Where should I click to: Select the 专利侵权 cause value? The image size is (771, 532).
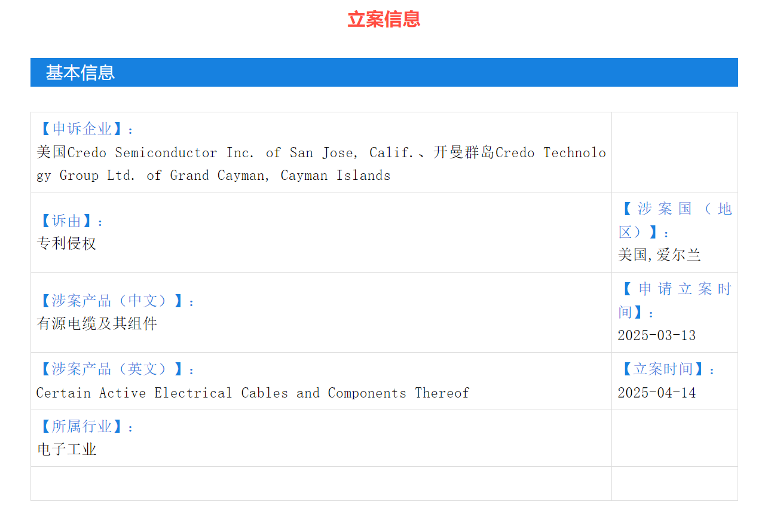click(66, 244)
